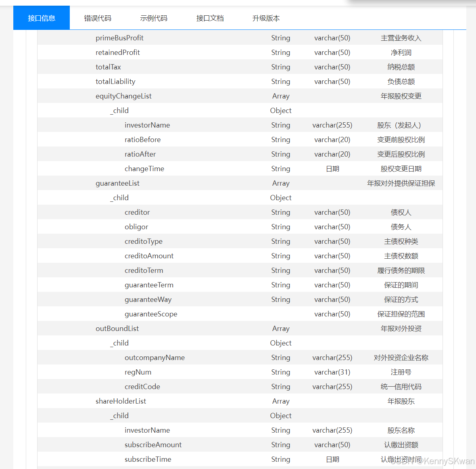Viewport: 476px width, 469px height.
Task: Select the 对外投资企业名称 description
Action: pos(401,358)
